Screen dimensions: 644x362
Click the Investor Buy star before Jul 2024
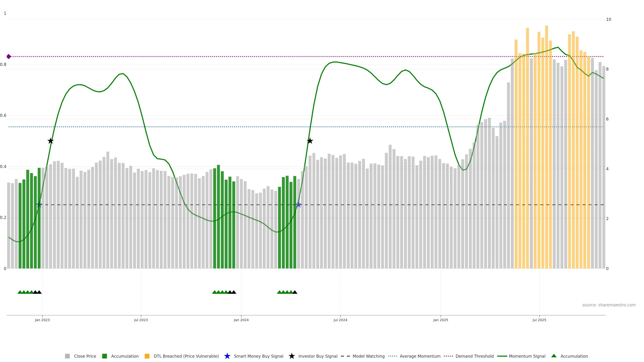310,141
